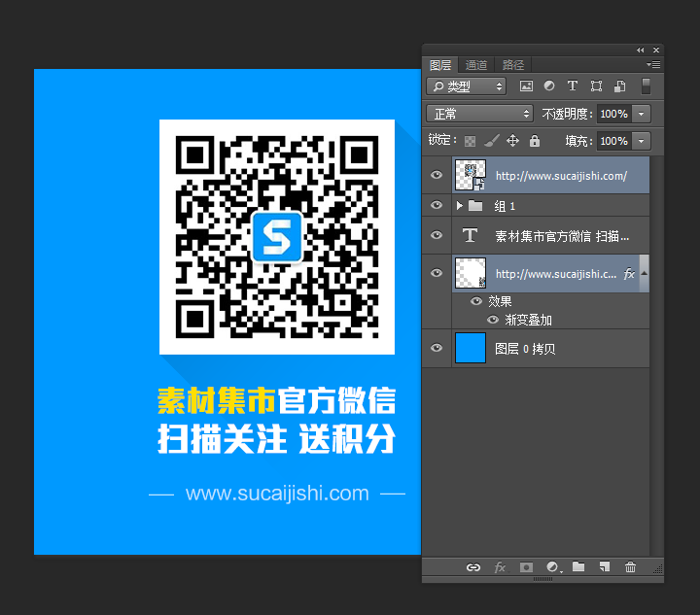
Task: Click the blue S logo in QR code
Action: tap(277, 237)
